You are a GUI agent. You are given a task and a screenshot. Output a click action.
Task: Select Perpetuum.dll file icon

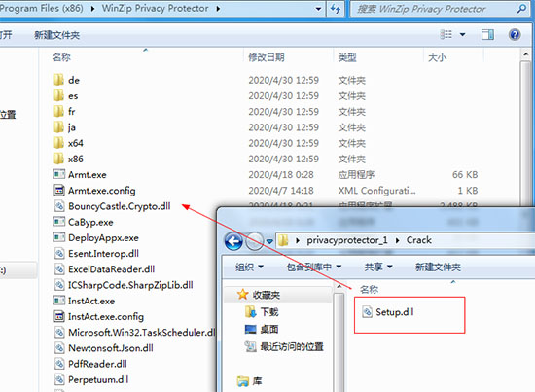click(x=59, y=379)
